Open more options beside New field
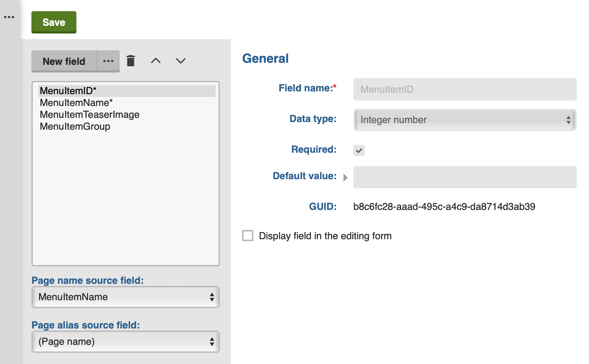589x364 pixels. point(108,61)
